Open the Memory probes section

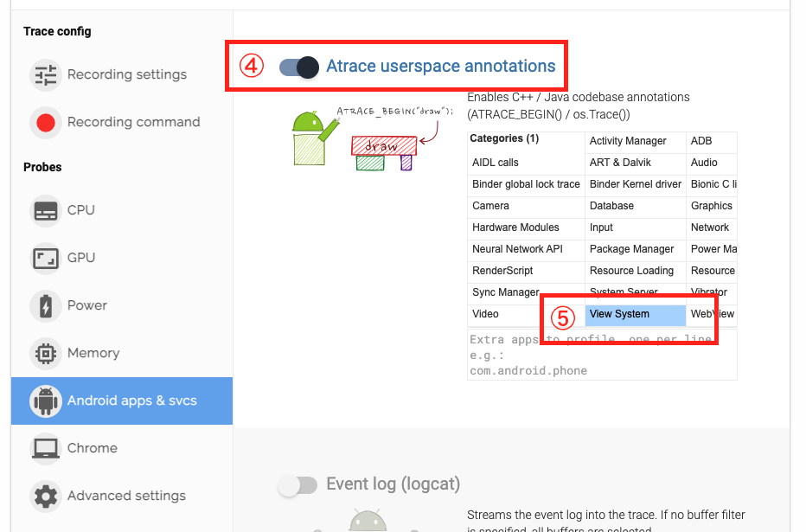coord(122,354)
